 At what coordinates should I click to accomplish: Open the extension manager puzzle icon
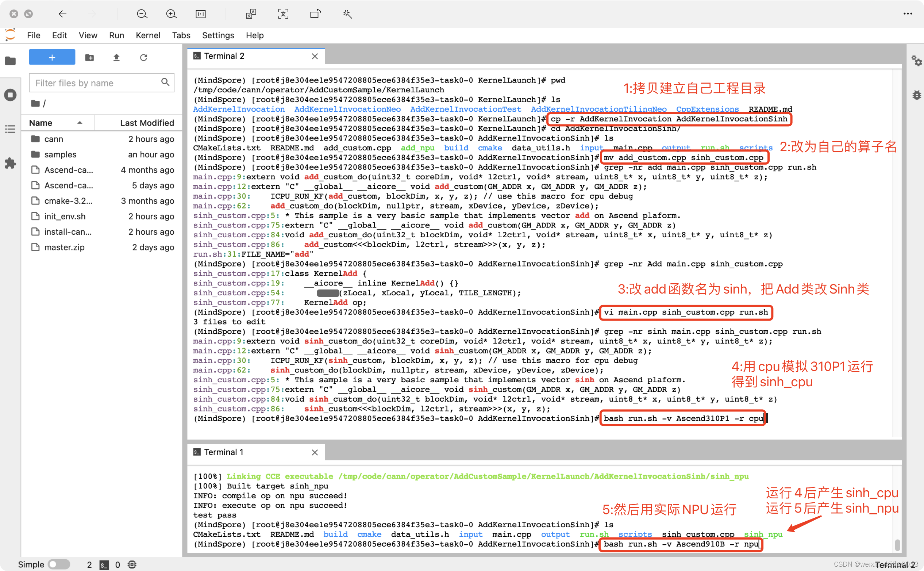(10, 163)
